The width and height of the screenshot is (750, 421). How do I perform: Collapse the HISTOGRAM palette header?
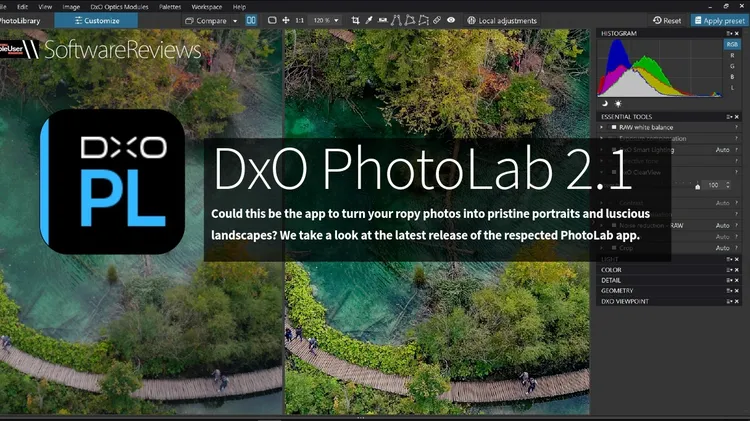click(x=619, y=33)
